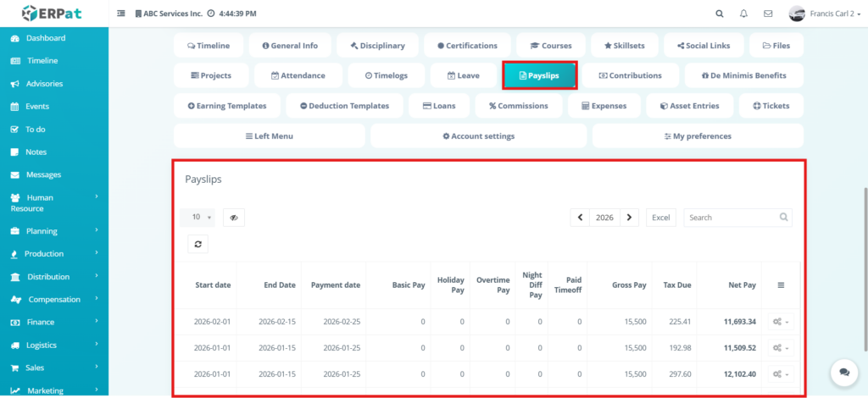This screenshot has height=398, width=868.
Task: Open actions dropdown for 2026-02-01 payslip
Action: pyautogui.click(x=781, y=322)
